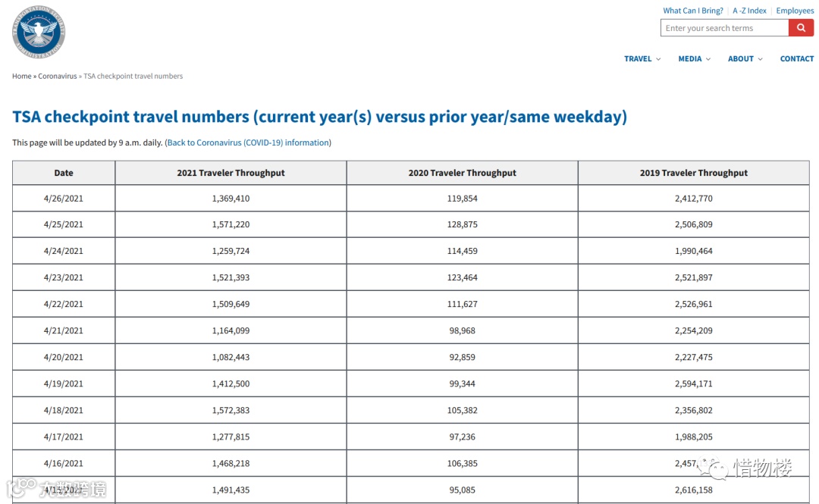
Task: Click the 2,616,158 value for 2019
Action: 694,490
